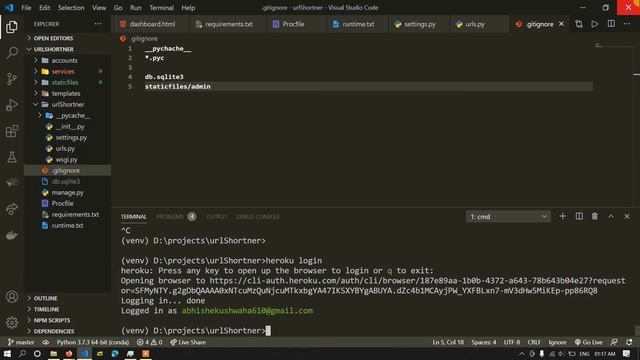640x360 pixels.
Task: Open the Manage settings gear
Action: tap(12, 322)
